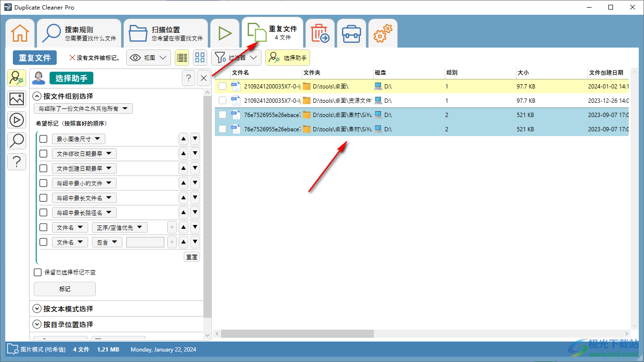
Task: Move 每组中最长文件名 rule up
Action: click(183, 198)
